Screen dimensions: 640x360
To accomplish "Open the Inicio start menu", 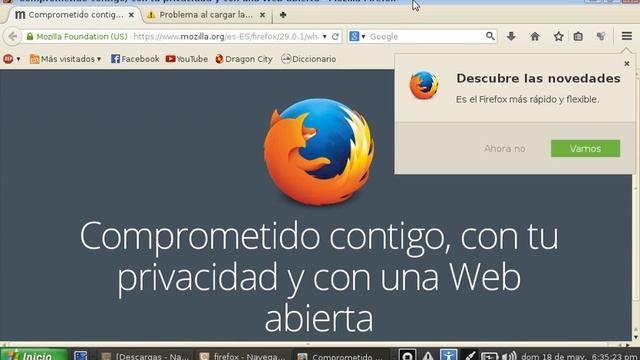I will [x=34, y=355].
